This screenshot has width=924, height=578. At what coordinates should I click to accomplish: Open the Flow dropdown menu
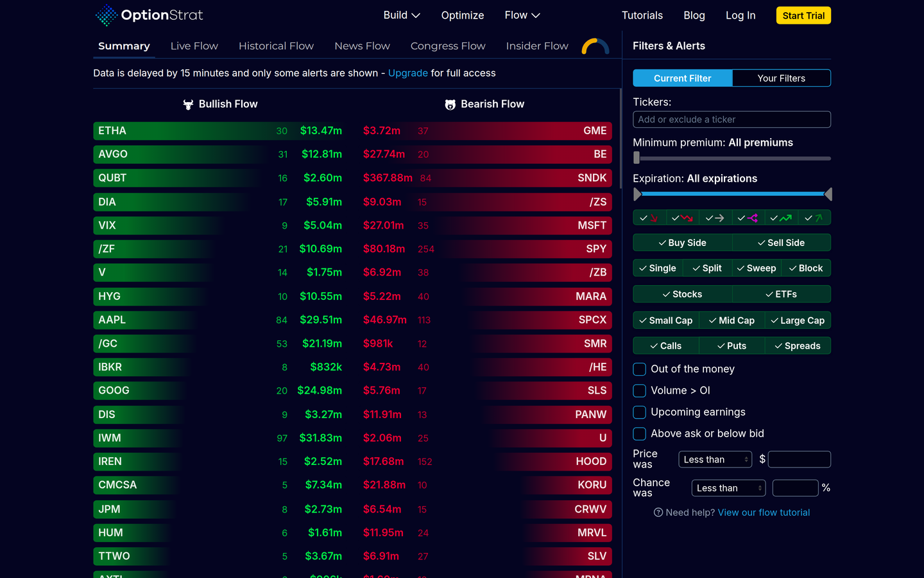(x=522, y=15)
